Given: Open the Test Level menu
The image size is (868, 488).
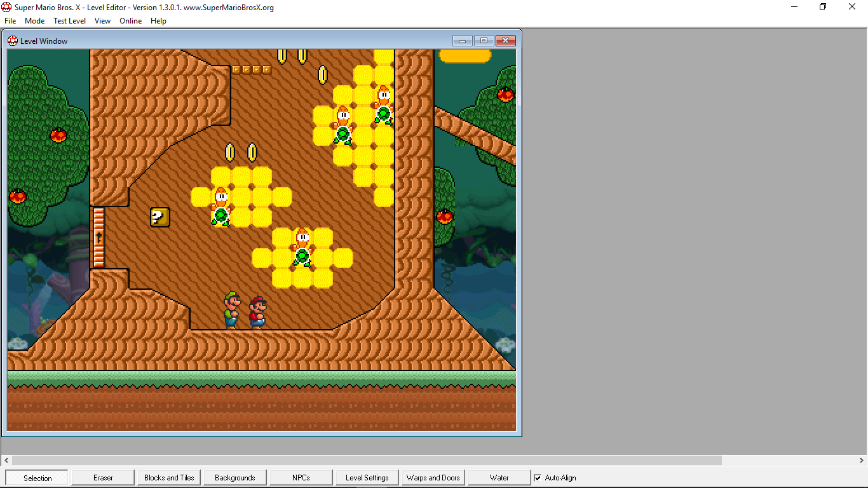Looking at the screenshot, I should pos(69,21).
